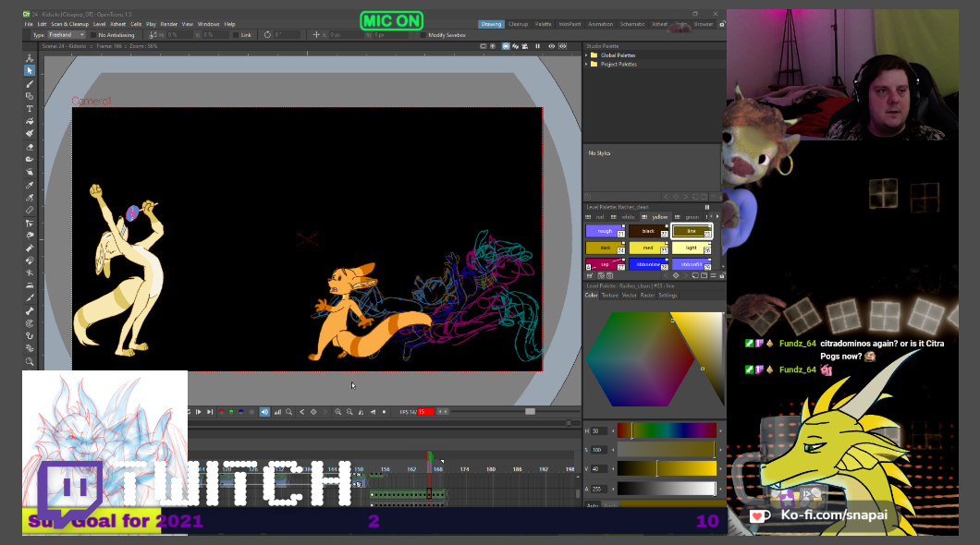Image resolution: width=980 pixels, height=545 pixels.
Task: Open the Windows menu
Action: tap(209, 24)
